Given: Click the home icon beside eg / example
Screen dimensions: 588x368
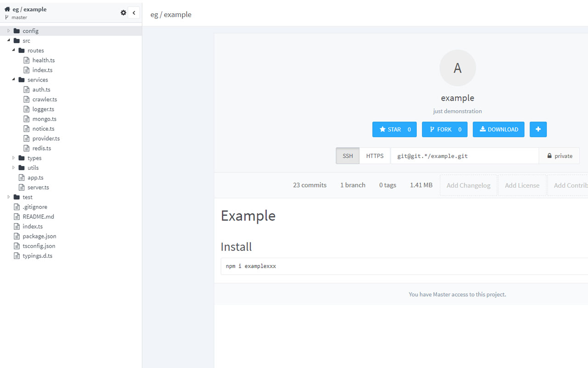Looking at the screenshot, I should (x=7, y=9).
